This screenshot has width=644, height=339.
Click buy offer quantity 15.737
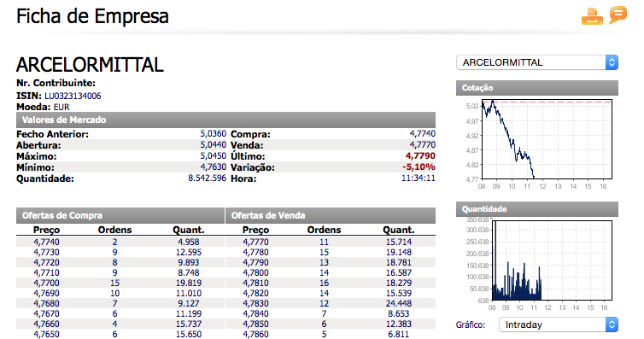tap(189, 324)
